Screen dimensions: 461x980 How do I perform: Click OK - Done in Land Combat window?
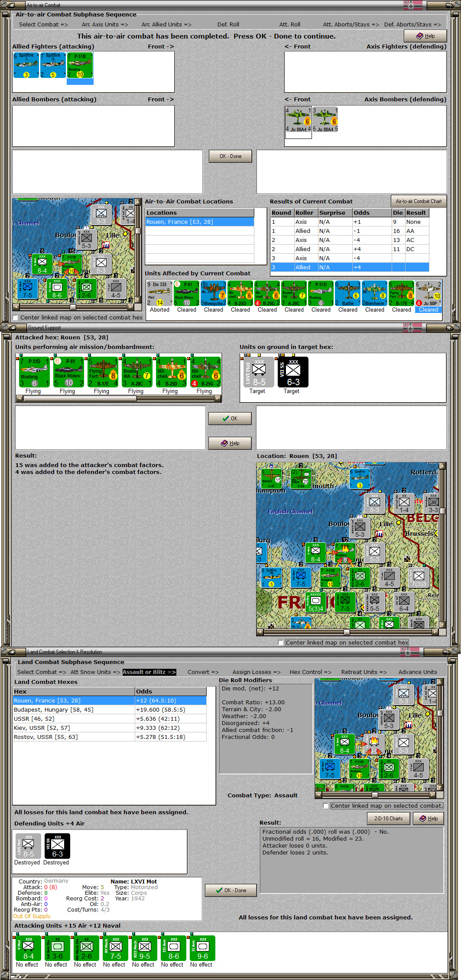click(x=231, y=890)
